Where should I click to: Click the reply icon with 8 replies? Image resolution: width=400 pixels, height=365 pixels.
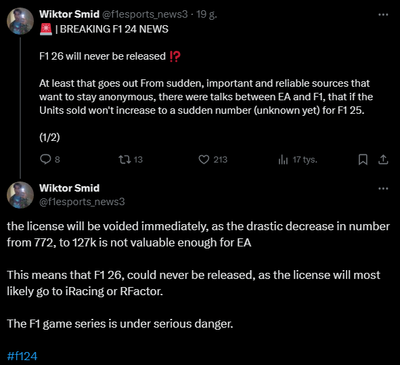(x=45, y=160)
